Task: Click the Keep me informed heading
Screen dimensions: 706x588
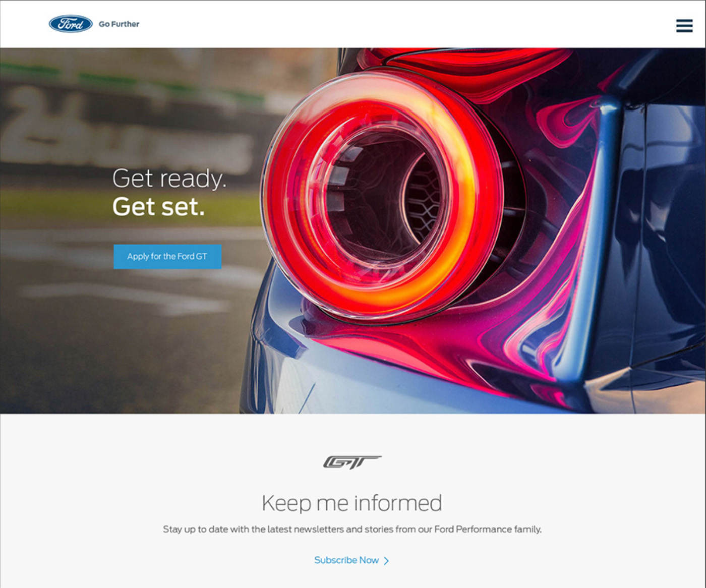Action: click(x=352, y=503)
